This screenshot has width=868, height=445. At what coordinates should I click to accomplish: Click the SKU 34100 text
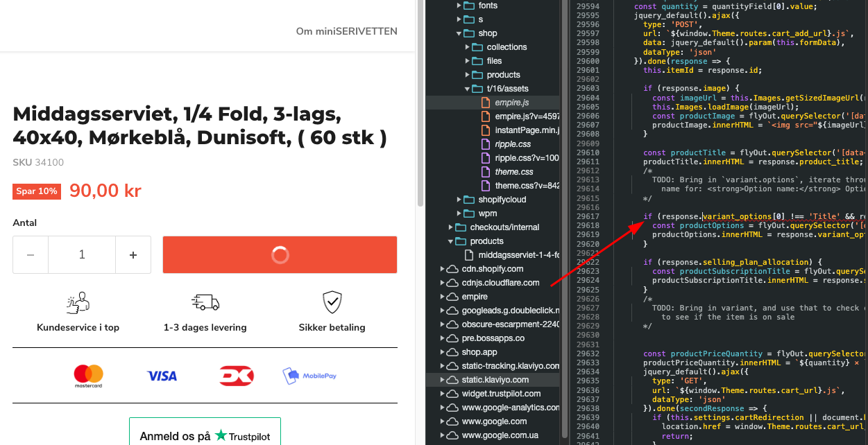coord(38,163)
